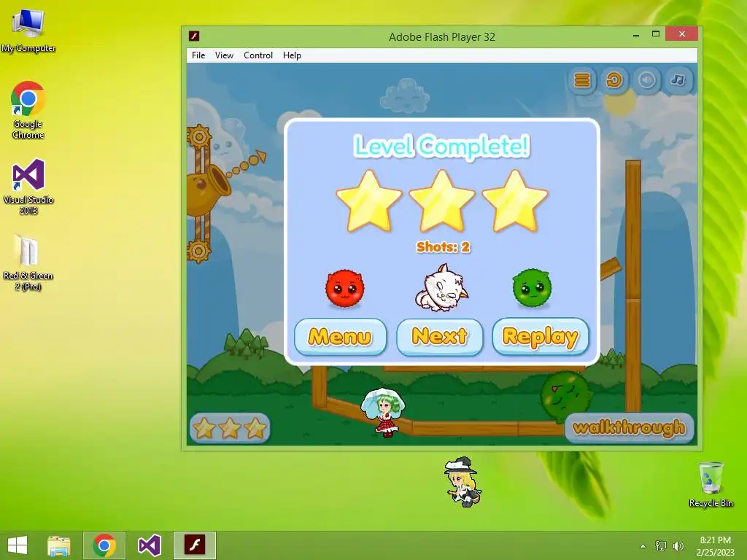Viewport: 747px width, 560px height.
Task: Click the "Shots: 2" text
Action: [443, 247]
